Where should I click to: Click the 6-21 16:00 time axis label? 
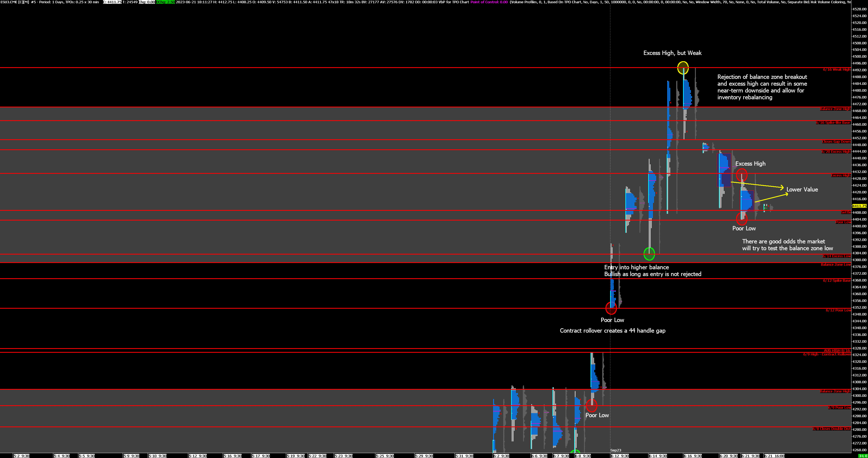(774, 456)
